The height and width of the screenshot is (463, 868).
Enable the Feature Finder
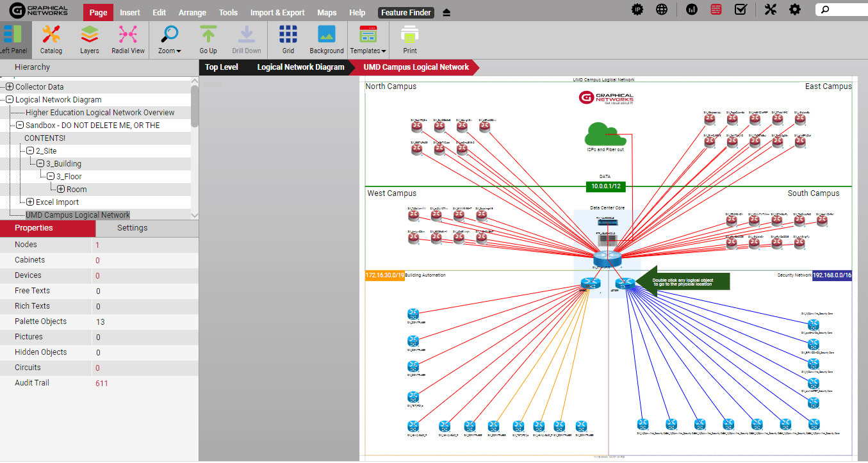(405, 12)
